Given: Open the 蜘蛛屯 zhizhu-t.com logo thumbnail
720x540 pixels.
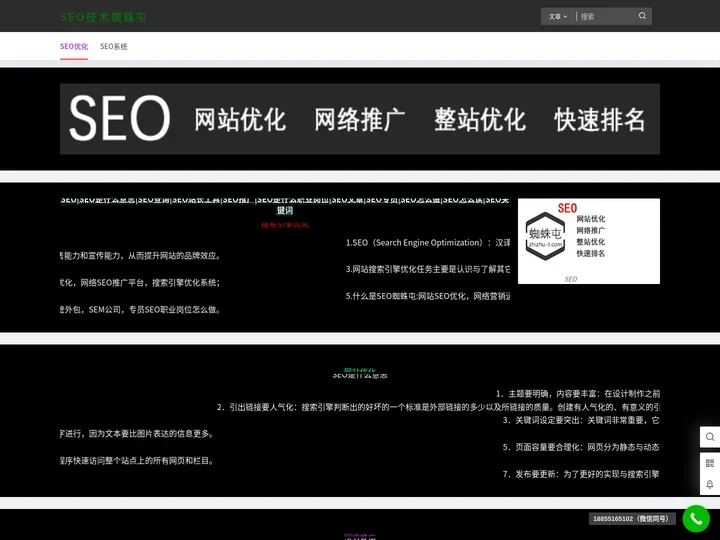Looking at the screenshot, I should 589,241.
